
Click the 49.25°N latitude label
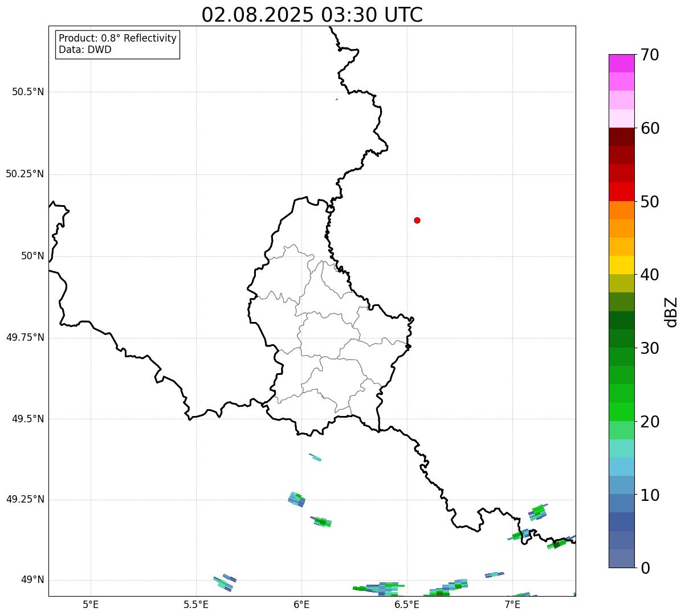point(25,499)
